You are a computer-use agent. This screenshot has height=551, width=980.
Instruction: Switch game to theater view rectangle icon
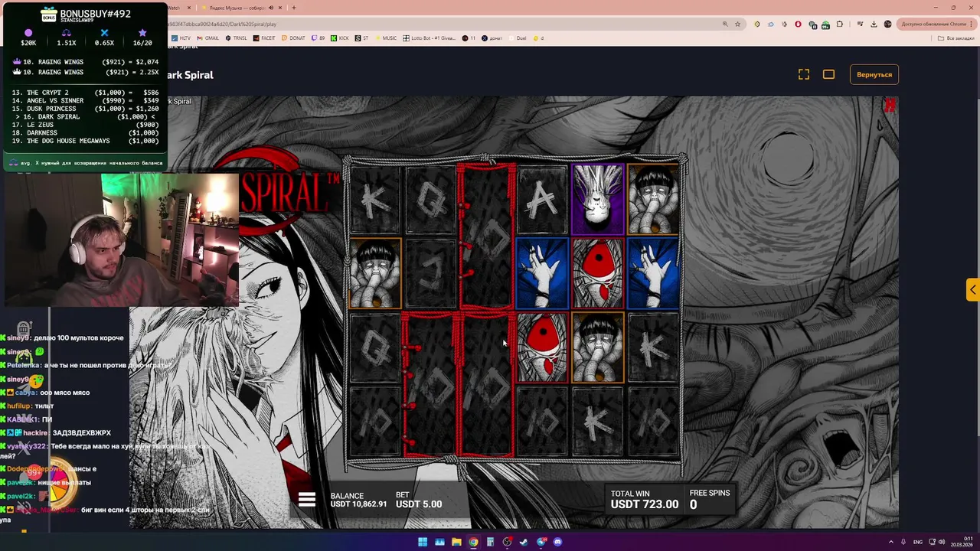coord(828,74)
